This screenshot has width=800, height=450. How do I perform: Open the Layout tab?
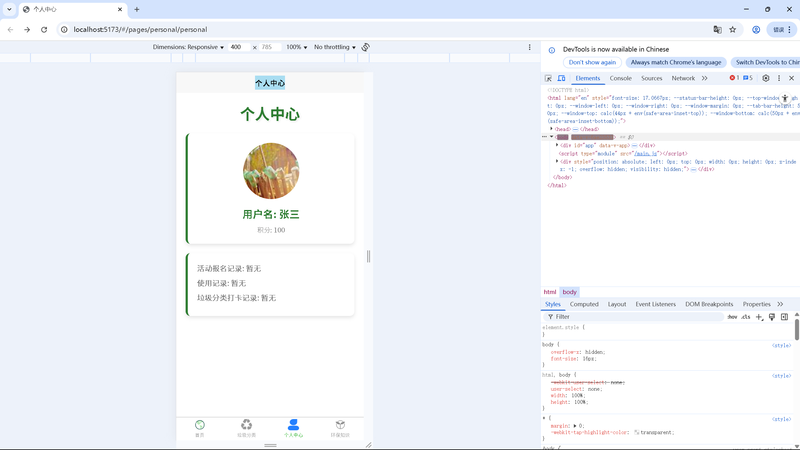(617, 304)
